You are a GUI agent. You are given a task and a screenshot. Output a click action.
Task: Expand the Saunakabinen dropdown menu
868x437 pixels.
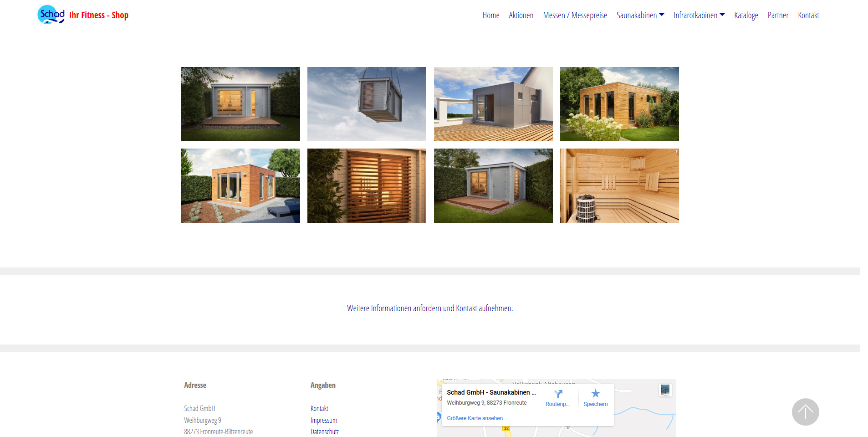point(640,15)
